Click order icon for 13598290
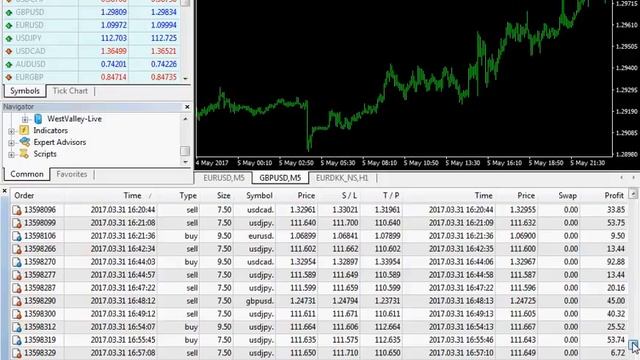Image resolution: width=640 pixels, height=360 pixels. point(17,301)
